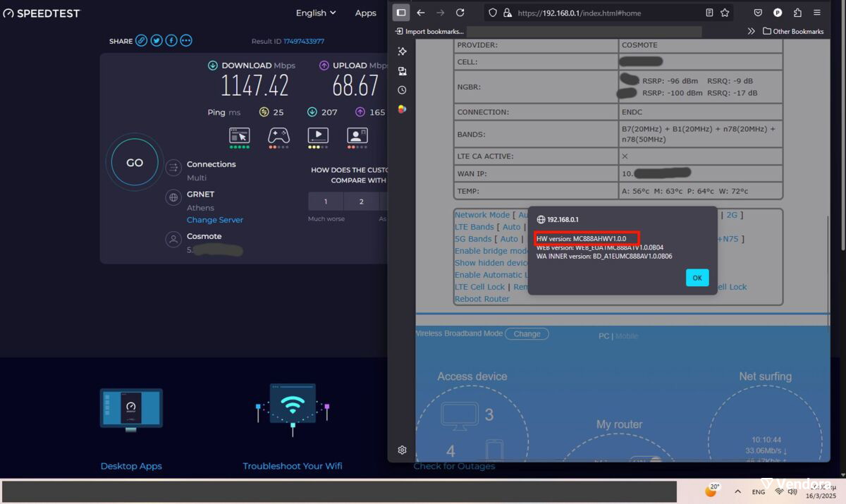Click the 5G Bands link
The image size is (846, 504).
(x=473, y=239)
